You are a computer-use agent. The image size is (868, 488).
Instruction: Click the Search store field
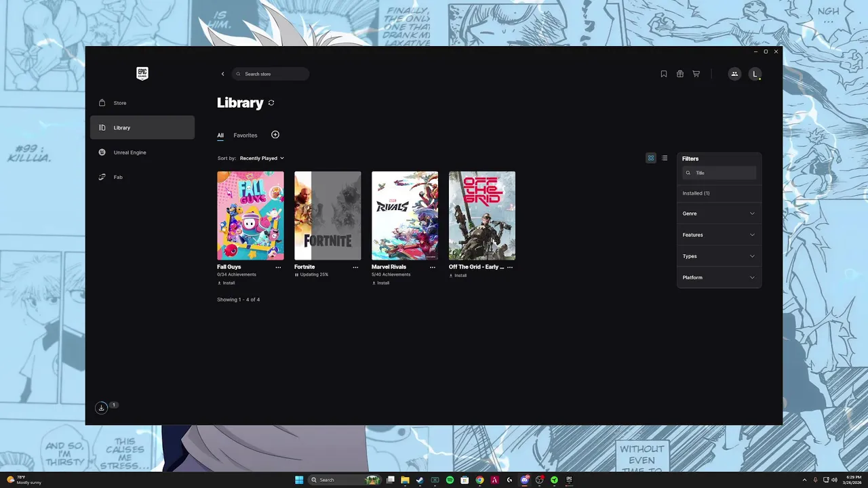tap(271, 74)
